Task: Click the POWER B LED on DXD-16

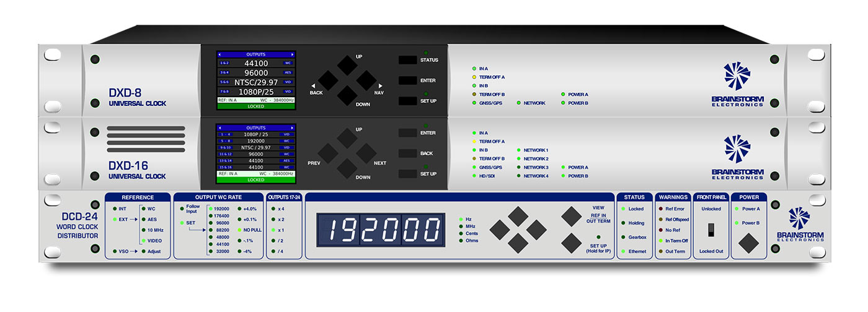Action: [x=563, y=176]
